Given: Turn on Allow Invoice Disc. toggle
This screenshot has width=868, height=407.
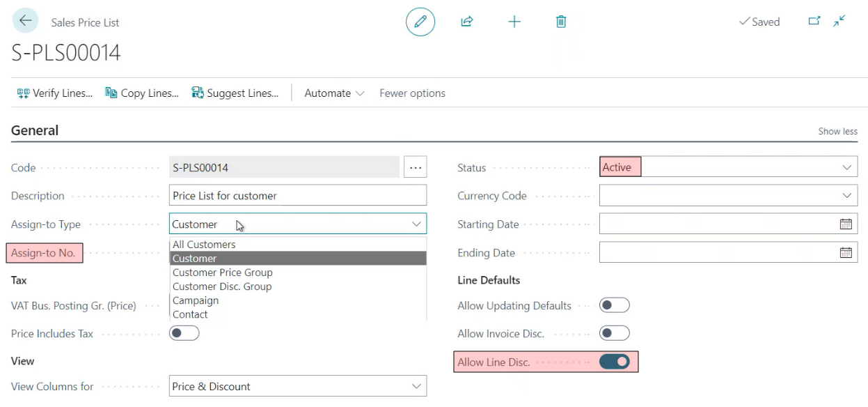Looking at the screenshot, I should coord(614,334).
